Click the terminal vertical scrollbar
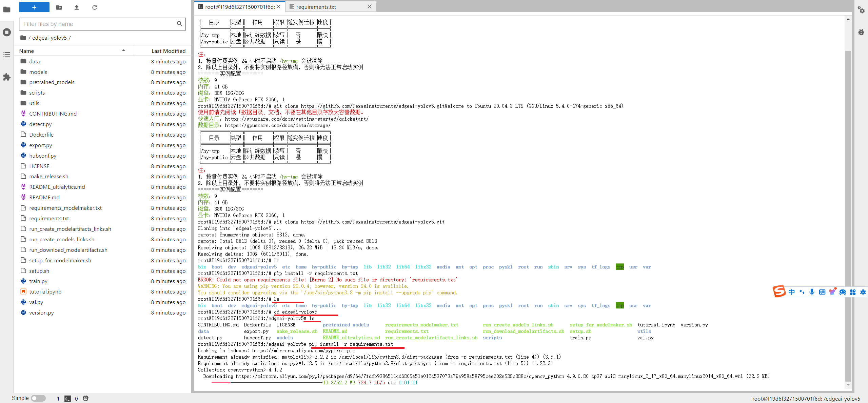868x403 pixels. click(x=848, y=203)
